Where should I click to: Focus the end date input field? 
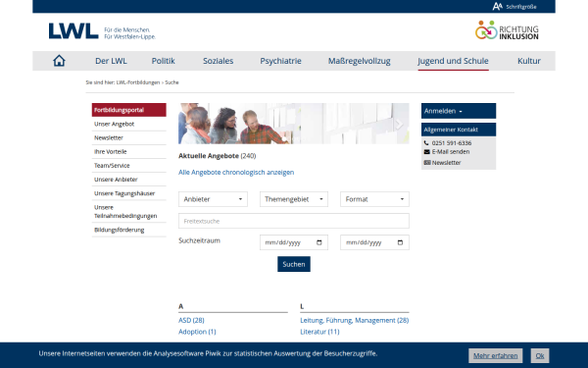[x=374, y=242]
